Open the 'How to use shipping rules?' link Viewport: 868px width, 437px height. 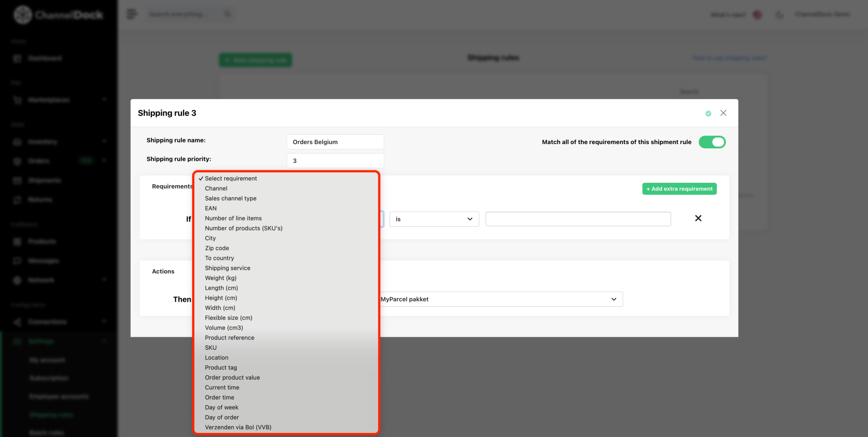click(x=730, y=58)
